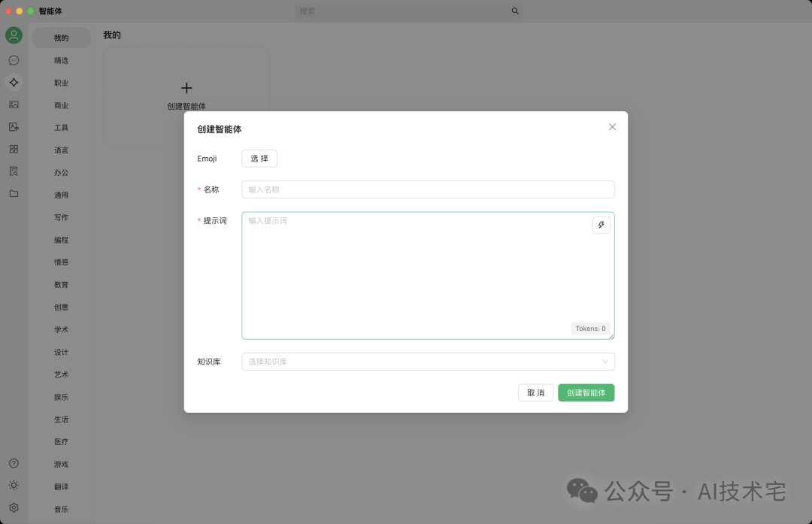Select the 学术 category
This screenshot has height=524, width=812.
click(61, 329)
